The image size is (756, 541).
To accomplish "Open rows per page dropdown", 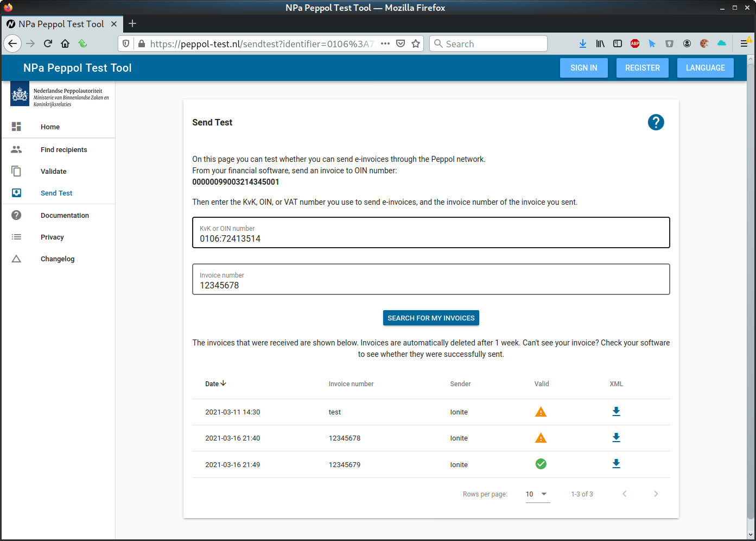I will pos(537,494).
